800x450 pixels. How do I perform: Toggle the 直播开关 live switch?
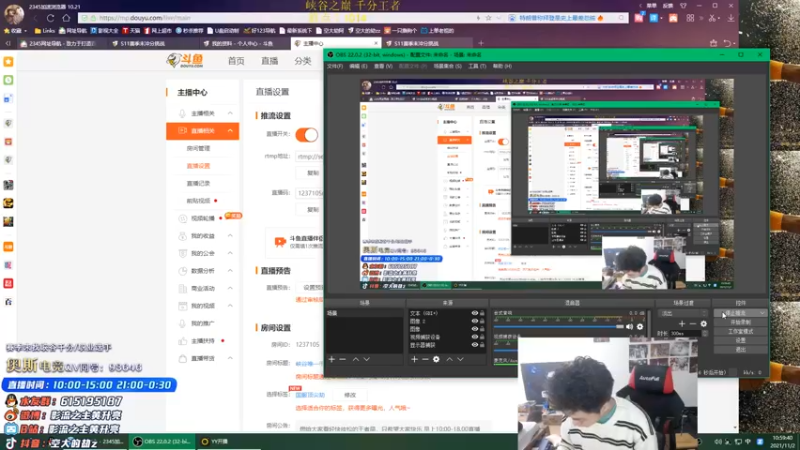coord(307,134)
